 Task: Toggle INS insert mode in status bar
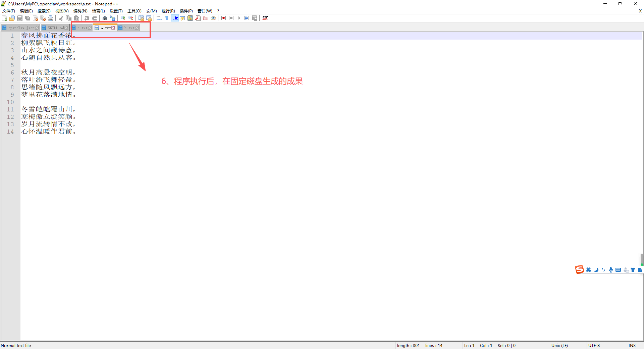632,345
